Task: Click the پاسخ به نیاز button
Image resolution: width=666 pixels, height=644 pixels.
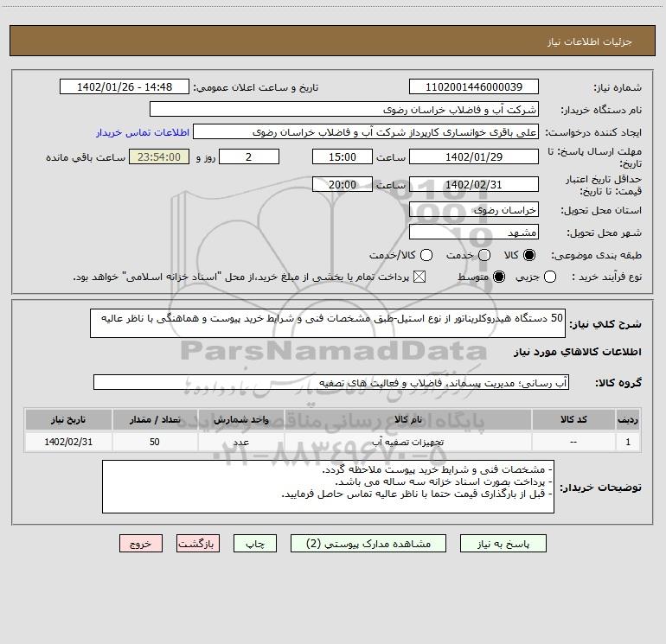Action: pos(503,544)
